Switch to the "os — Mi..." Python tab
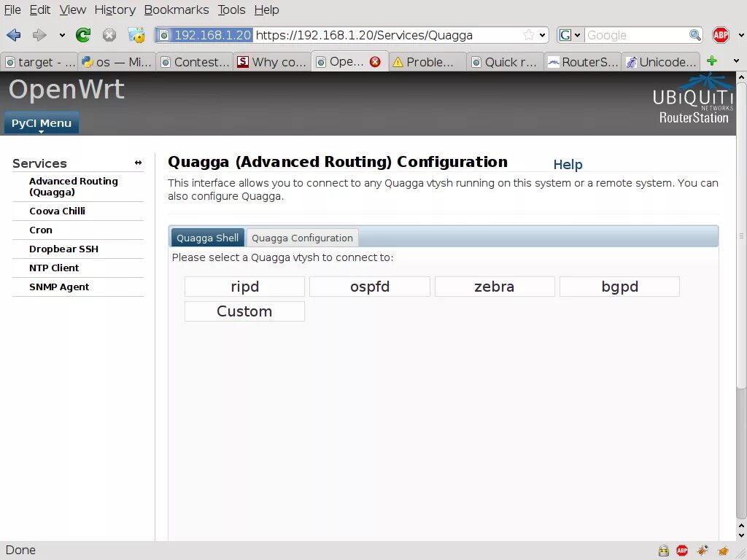The width and height of the screenshot is (747, 560). 117,62
